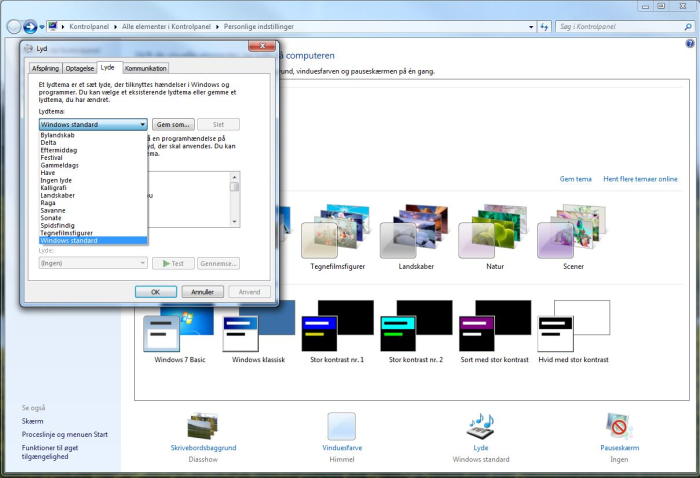
Task: Click the Annuller button
Action: [203, 292]
